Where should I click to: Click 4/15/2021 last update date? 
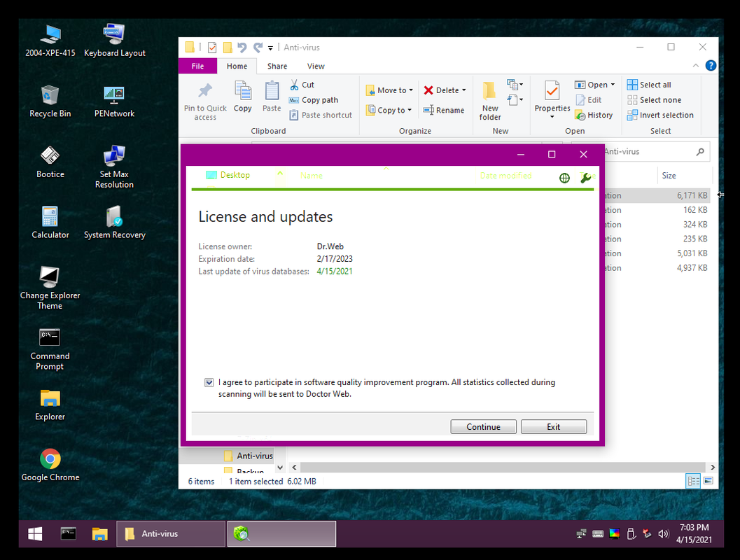click(335, 272)
